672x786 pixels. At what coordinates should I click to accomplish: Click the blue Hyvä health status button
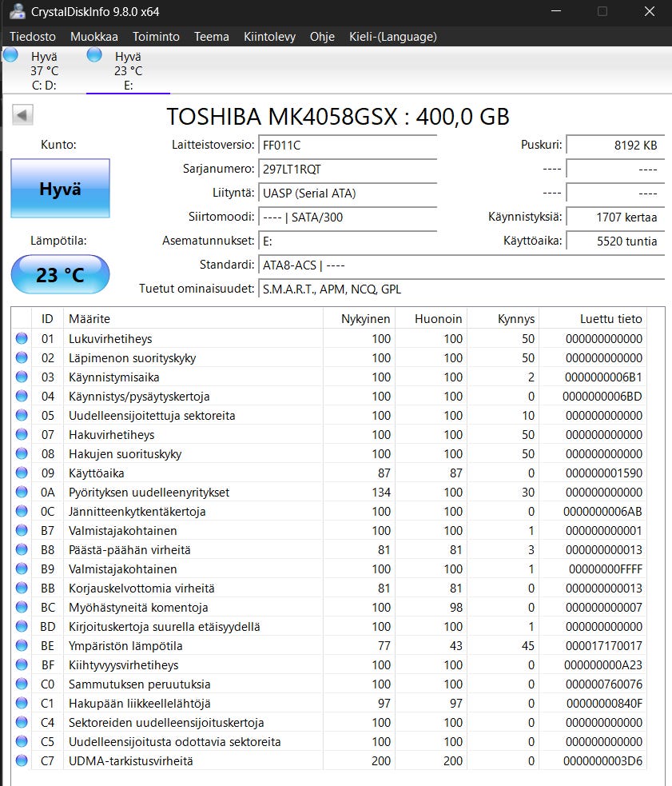point(60,189)
